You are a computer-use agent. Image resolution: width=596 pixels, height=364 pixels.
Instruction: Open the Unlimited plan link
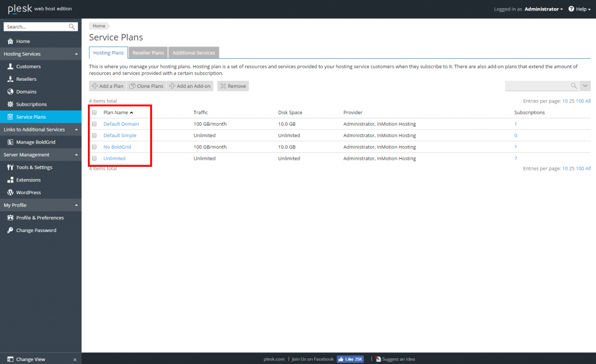(x=115, y=158)
